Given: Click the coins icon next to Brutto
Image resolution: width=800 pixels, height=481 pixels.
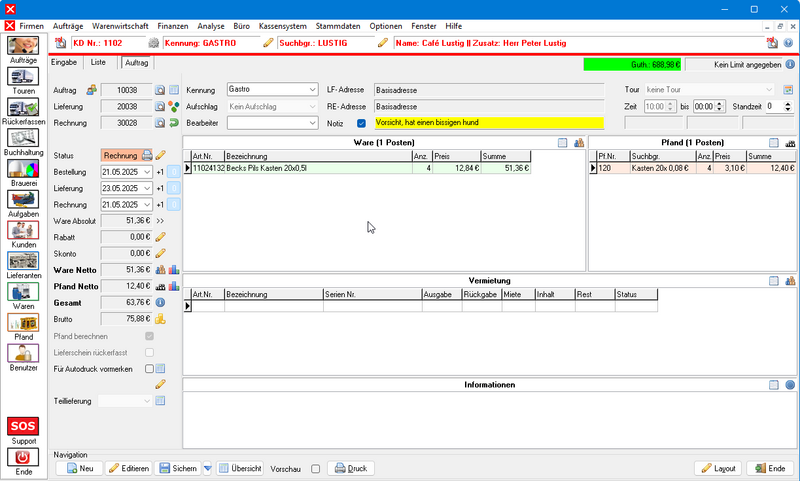Looking at the screenshot, I should tap(160, 319).
